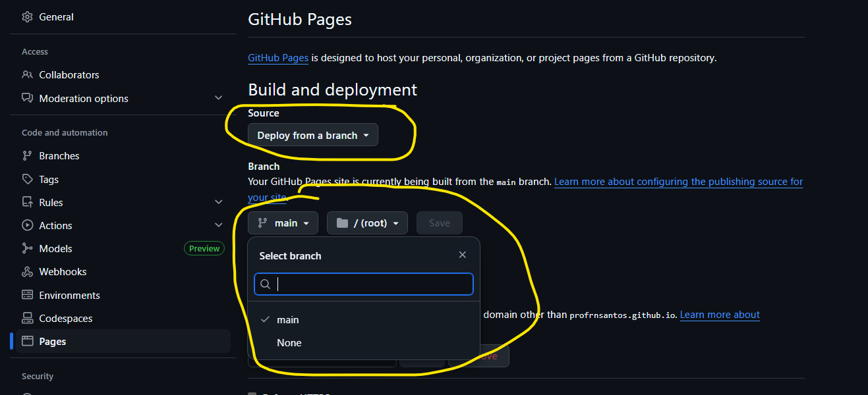Choose None in the branch list
The height and width of the screenshot is (395, 868).
tap(289, 343)
